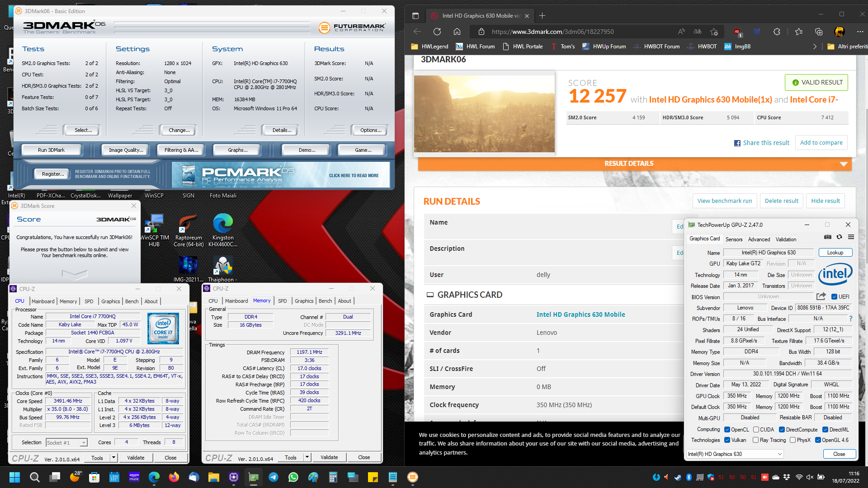Viewport: 868px width, 488px height.
Task: Open Edge extensions puzzle icon
Action: tap(777, 32)
